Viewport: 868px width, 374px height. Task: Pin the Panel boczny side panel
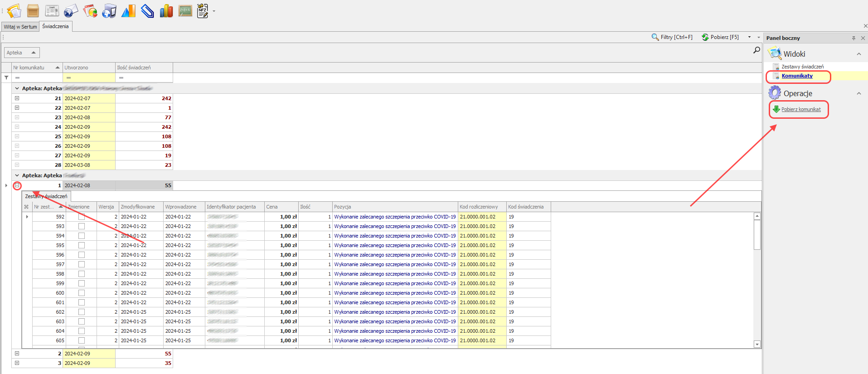tap(853, 38)
